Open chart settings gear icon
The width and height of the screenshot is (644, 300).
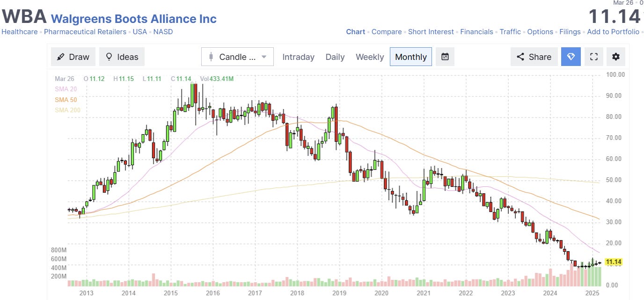pyautogui.click(x=616, y=57)
